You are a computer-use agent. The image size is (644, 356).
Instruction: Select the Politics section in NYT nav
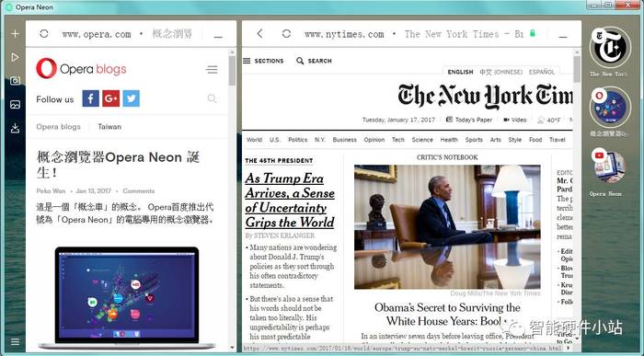click(x=298, y=140)
